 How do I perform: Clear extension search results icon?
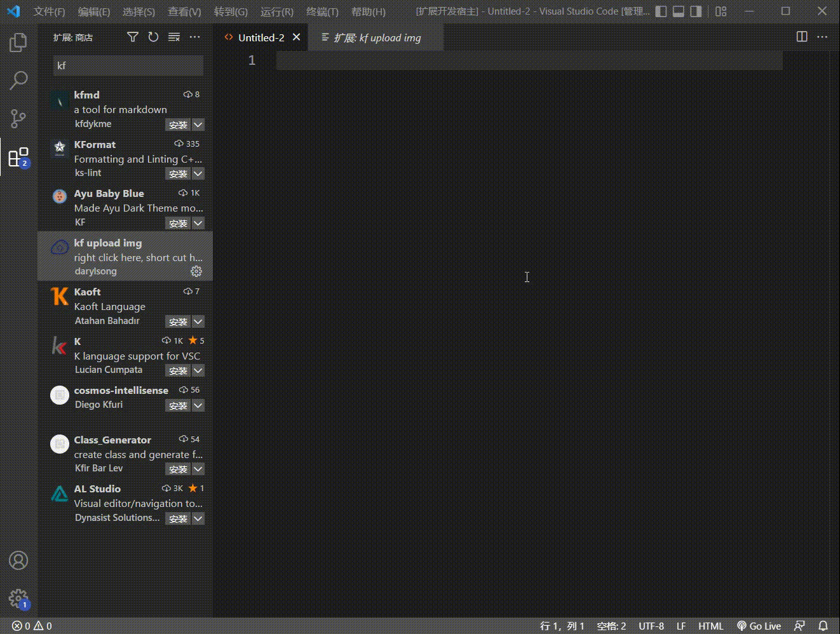click(174, 37)
